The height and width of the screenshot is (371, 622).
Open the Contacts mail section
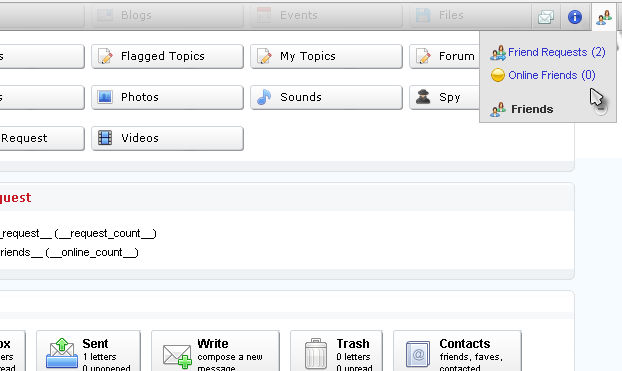click(x=457, y=351)
